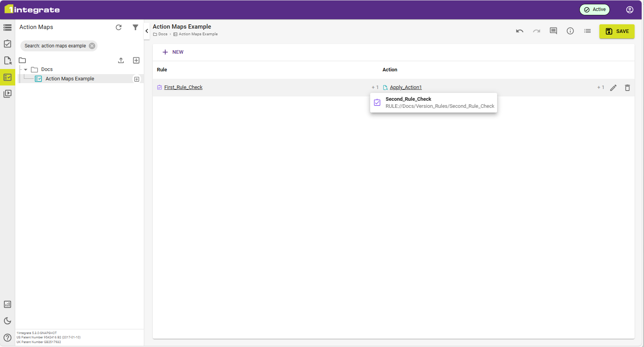Click the pencil edit icon on rule row

613,88
